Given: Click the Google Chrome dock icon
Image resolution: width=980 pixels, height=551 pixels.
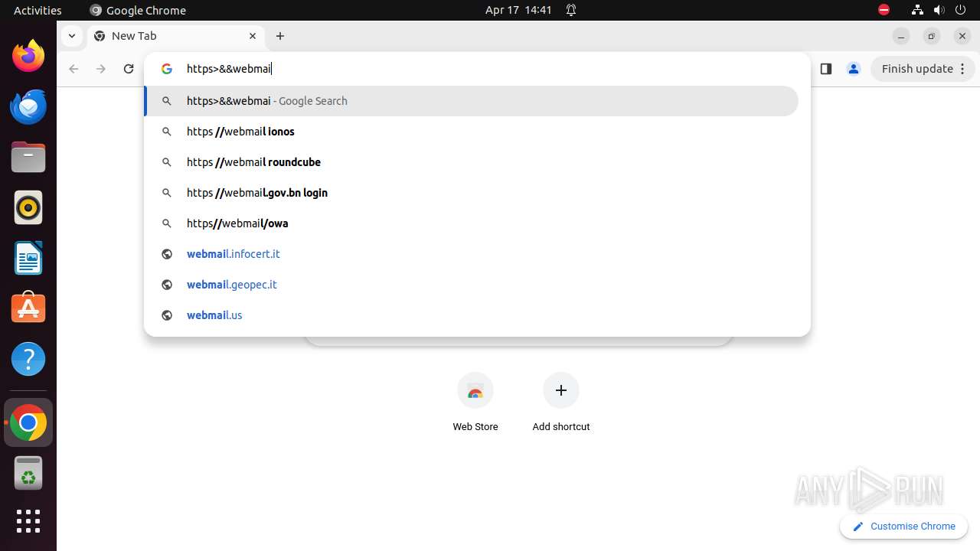Looking at the screenshot, I should coord(28,422).
